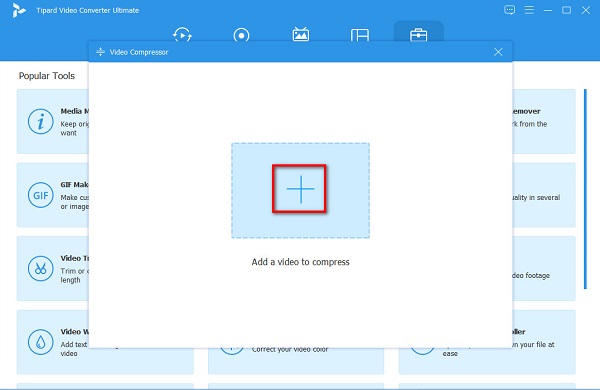
Task: Click the plus icon to add a video
Action: point(300,189)
